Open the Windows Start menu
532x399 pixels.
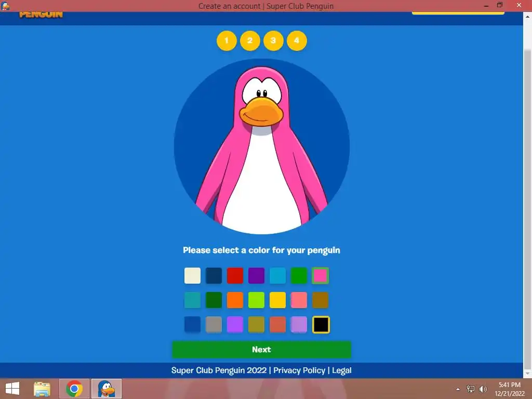[x=12, y=389]
